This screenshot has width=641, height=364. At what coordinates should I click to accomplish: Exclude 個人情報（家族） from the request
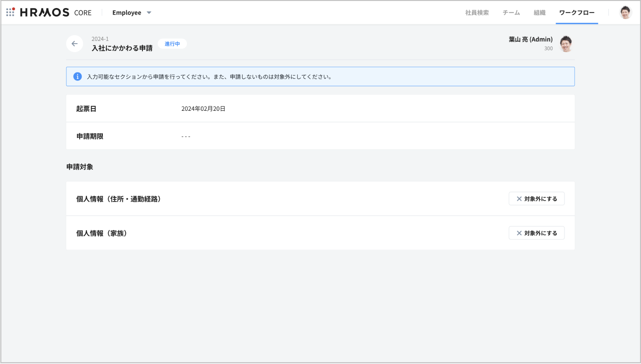coord(536,233)
